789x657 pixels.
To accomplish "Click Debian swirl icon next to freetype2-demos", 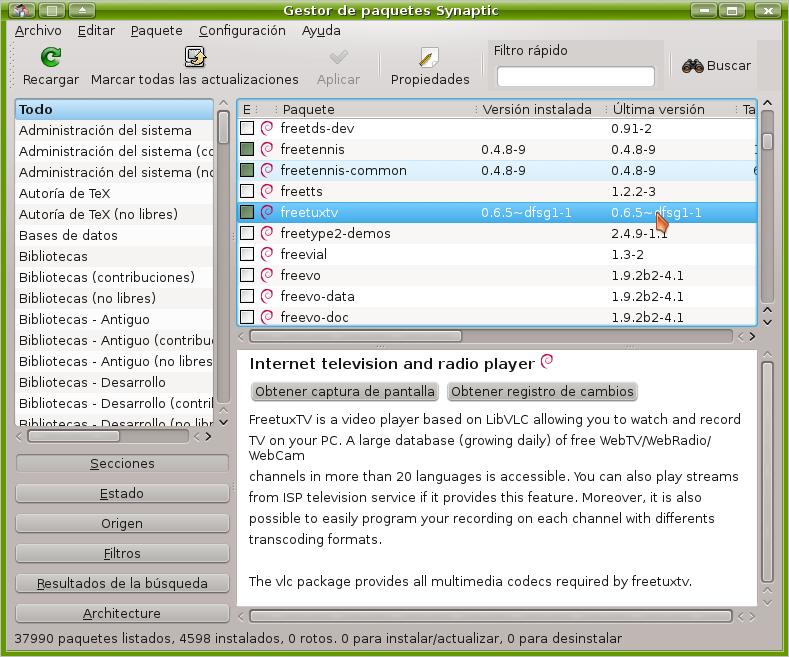I will pos(267,233).
